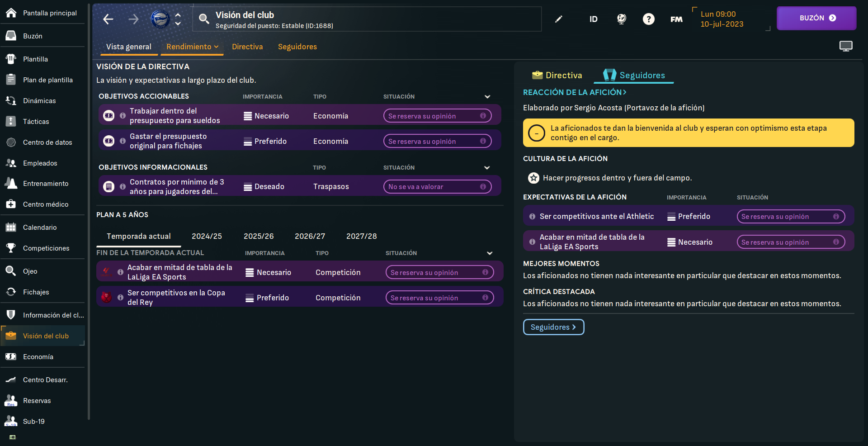Open Plantilla shirt icon

[11, 59]
